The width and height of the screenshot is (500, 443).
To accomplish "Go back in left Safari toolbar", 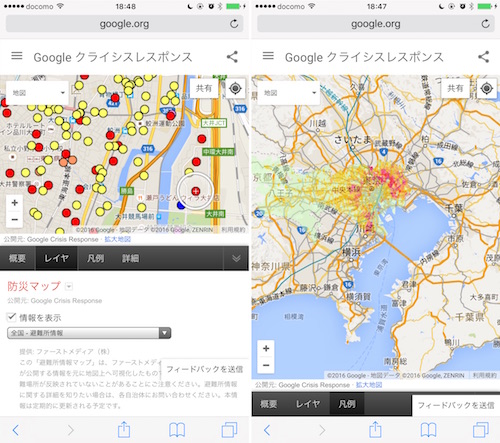I will pyautogui.click(x=15, y=430).
